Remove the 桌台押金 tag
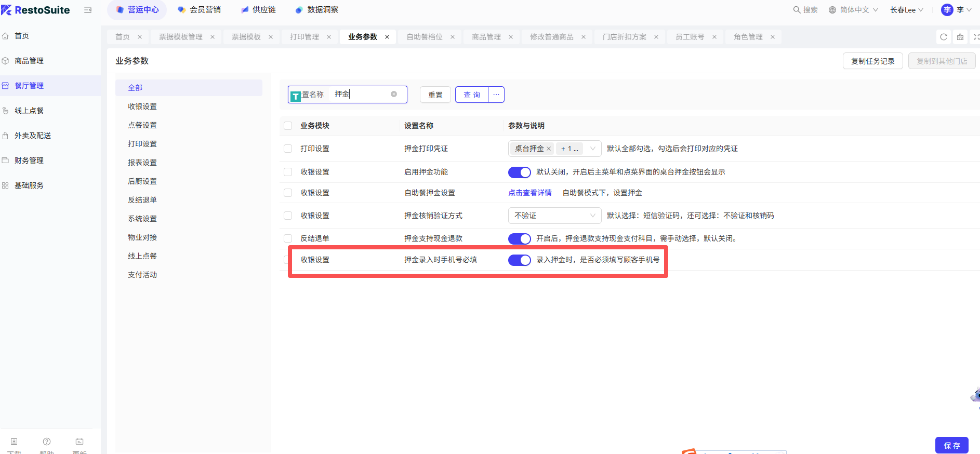980x454 pixels. pos(549,149)
